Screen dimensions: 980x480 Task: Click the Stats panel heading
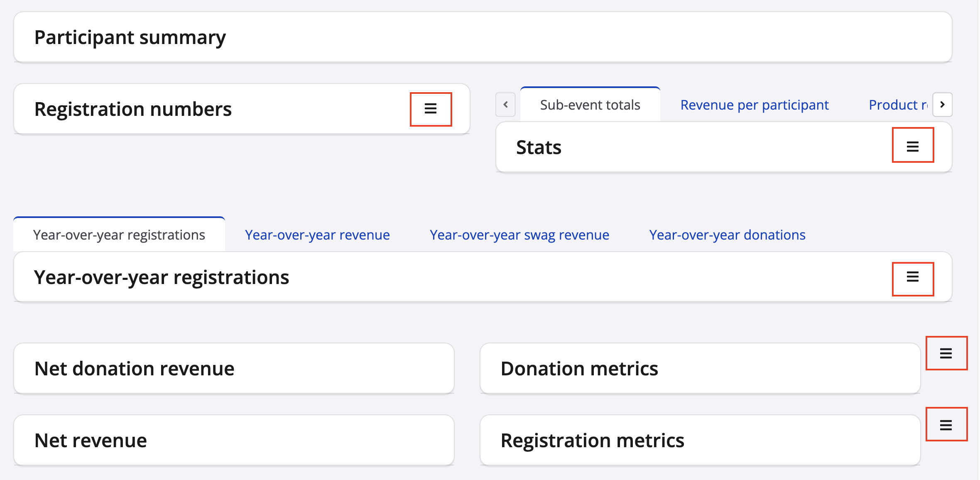pyautogui.click(x=539, y=147)
